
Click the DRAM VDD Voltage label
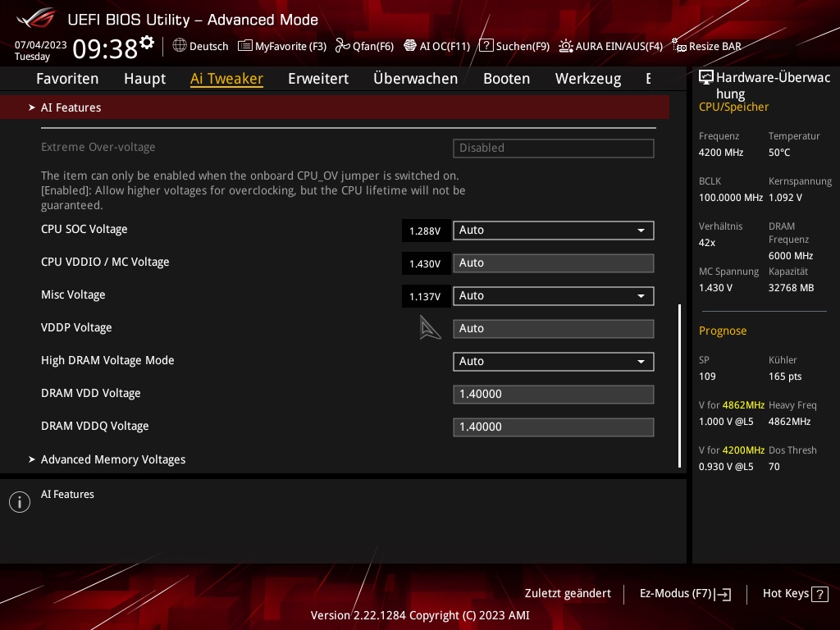tap(90, 393)
